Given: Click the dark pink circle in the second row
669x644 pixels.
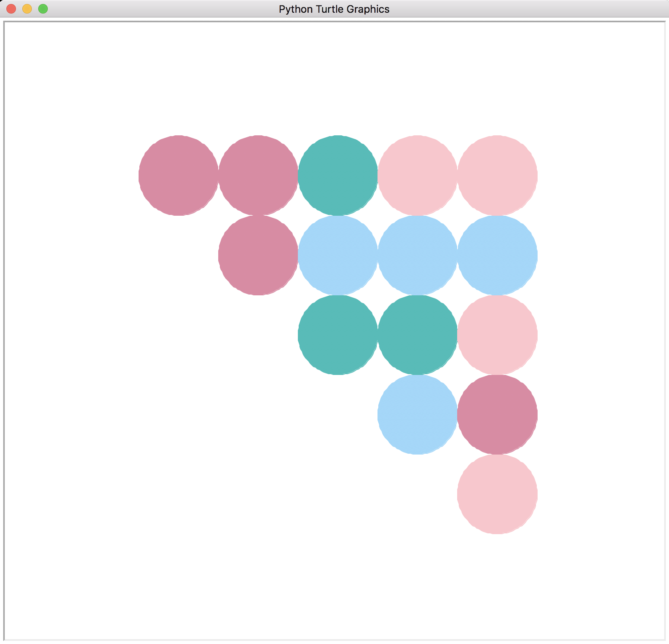Looking at the screenshot, I should (x=258, y=255).
